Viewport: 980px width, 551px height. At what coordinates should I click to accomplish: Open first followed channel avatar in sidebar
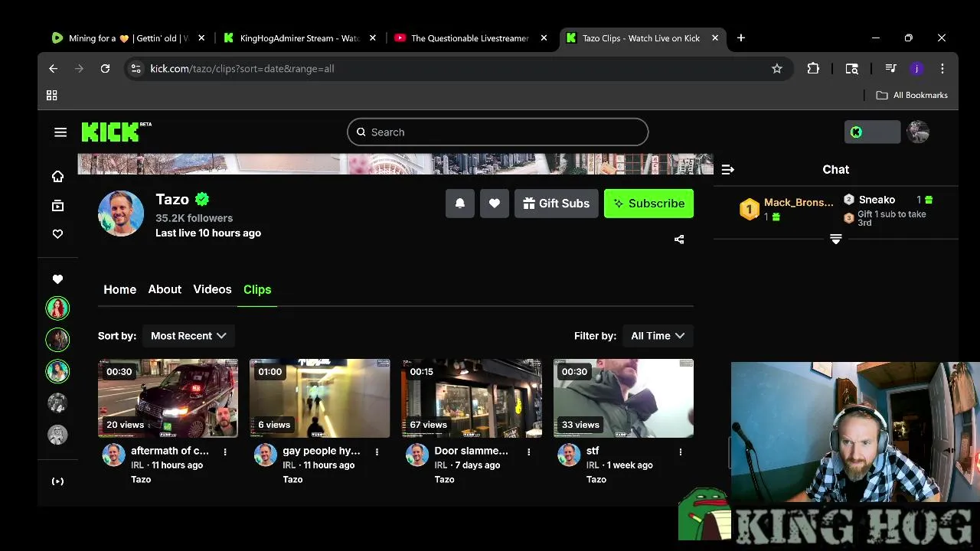[x=57, y=308]
